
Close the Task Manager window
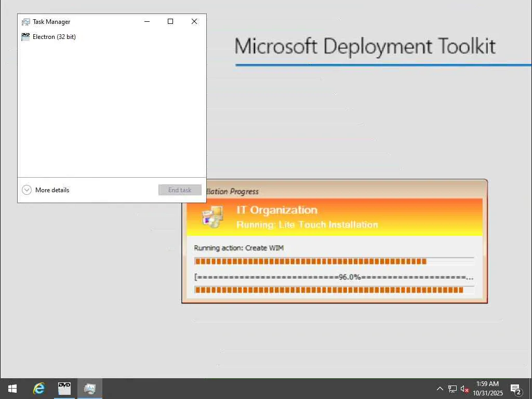click(194, 21)
